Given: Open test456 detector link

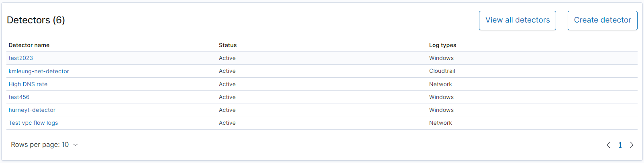Looking at the screenshot, I should coord(19,97).
